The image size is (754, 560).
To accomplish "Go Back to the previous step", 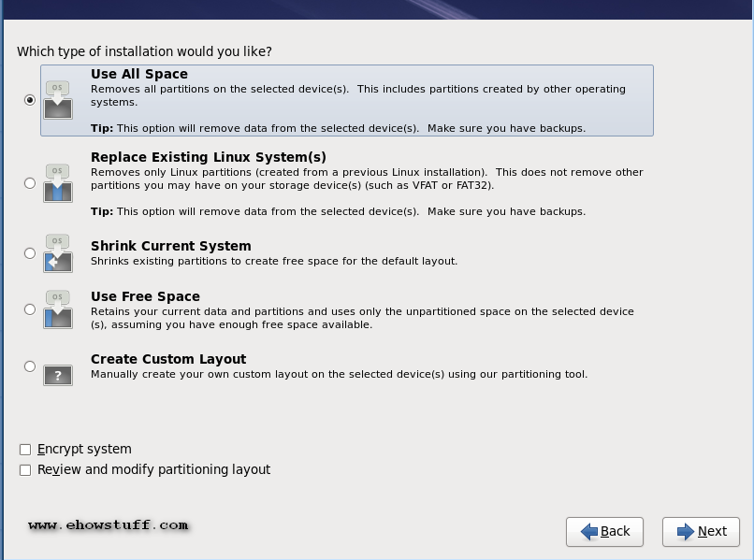I will pyautogui.click(x=604, y=531).
